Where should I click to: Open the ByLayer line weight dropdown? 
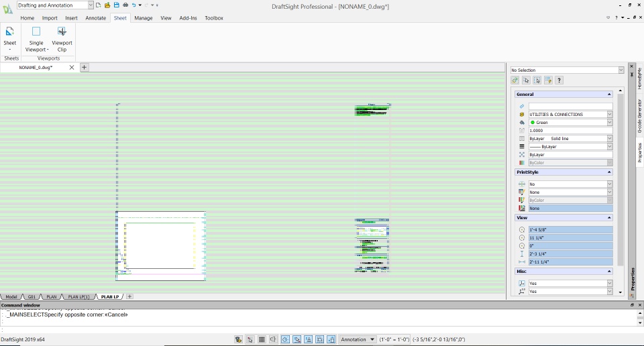(x=610, y=147)
